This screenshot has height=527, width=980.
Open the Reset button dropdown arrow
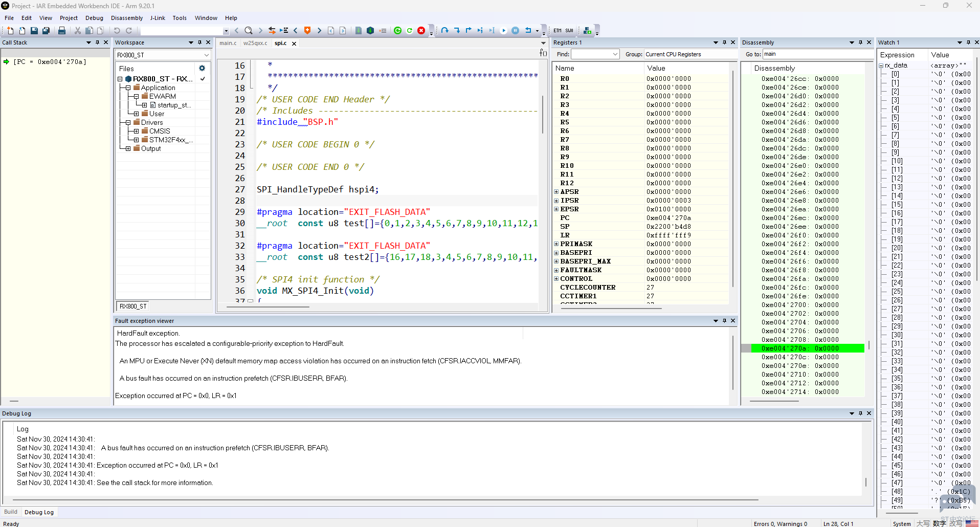537,31
